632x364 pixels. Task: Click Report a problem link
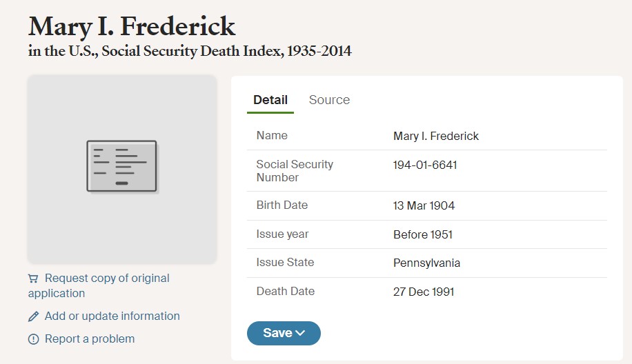click(90, 339)
